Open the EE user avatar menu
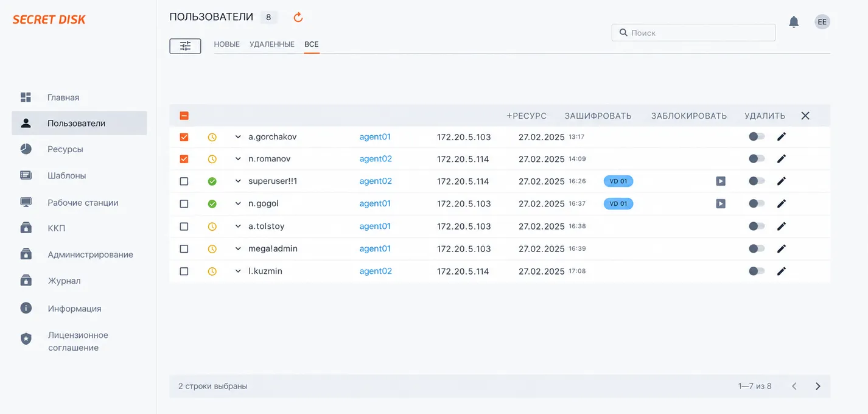868x414 pixels. 822,22
